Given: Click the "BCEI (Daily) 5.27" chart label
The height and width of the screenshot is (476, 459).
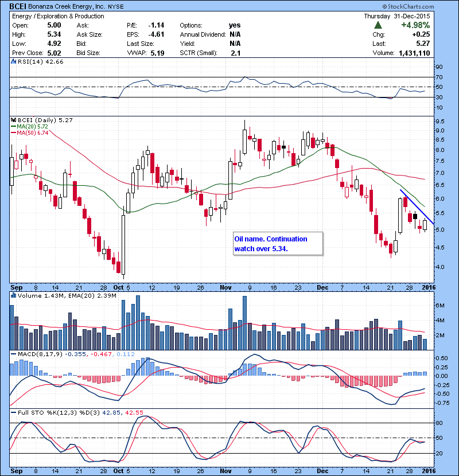Looking at the screenshot, I should click(45, 120).
